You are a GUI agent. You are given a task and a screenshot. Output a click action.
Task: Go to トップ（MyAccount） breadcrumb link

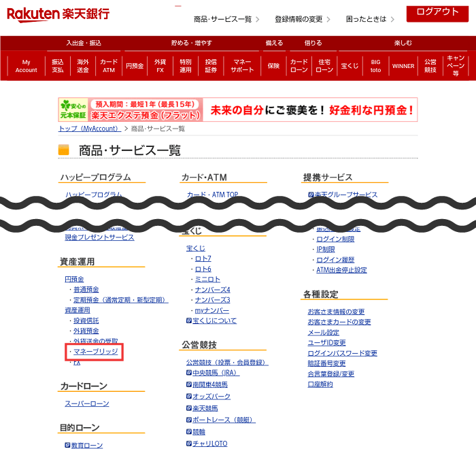[x=90, y=129]
